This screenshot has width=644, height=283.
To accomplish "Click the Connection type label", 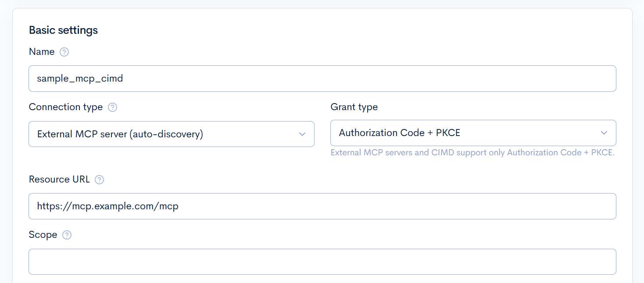I will pyautogui.click(x=66, y=107).
